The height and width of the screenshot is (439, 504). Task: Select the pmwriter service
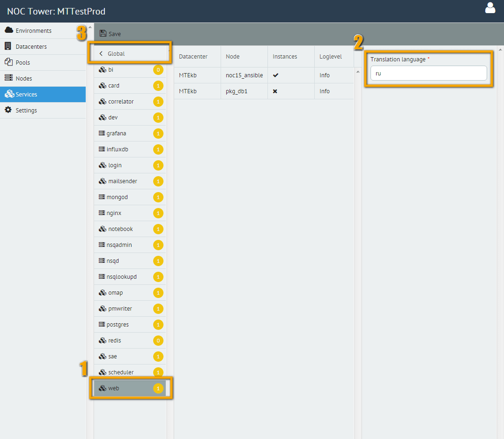[130, 308]
